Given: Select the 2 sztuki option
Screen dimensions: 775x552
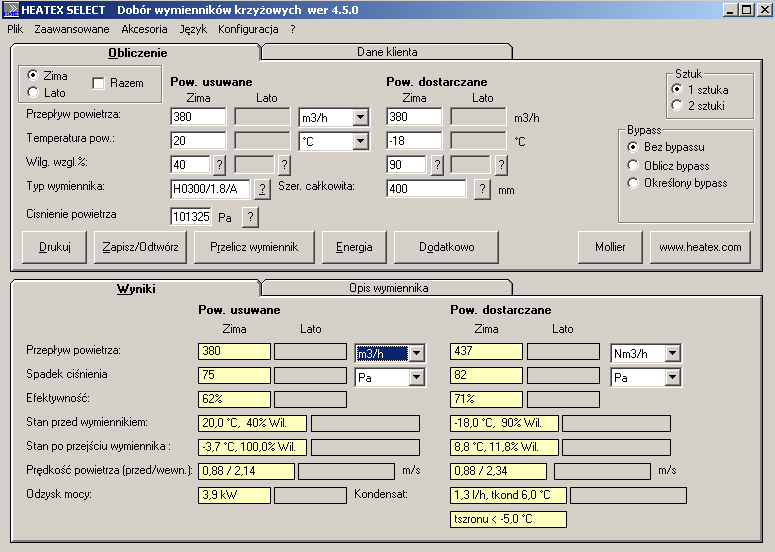Looking at the screenshot, I should (677, 105).
